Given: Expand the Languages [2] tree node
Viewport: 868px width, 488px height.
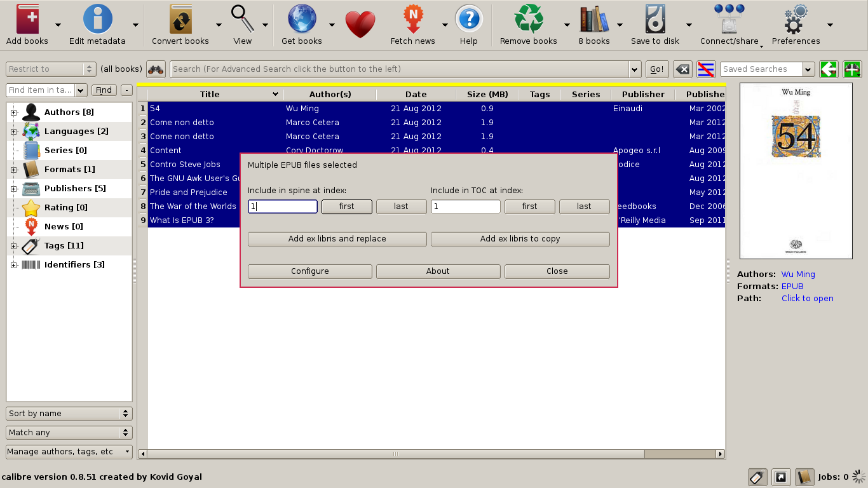Looking at the screenshot, I should pos(13,132).
